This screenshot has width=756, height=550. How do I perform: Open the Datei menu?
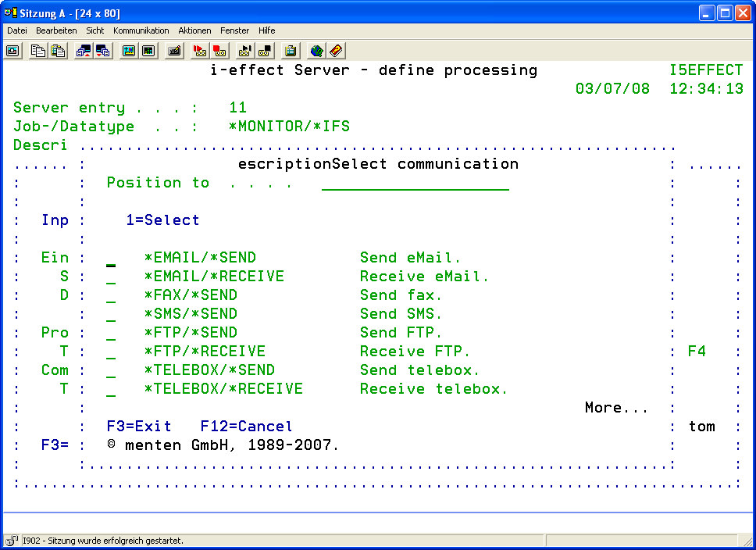[17, 30]
